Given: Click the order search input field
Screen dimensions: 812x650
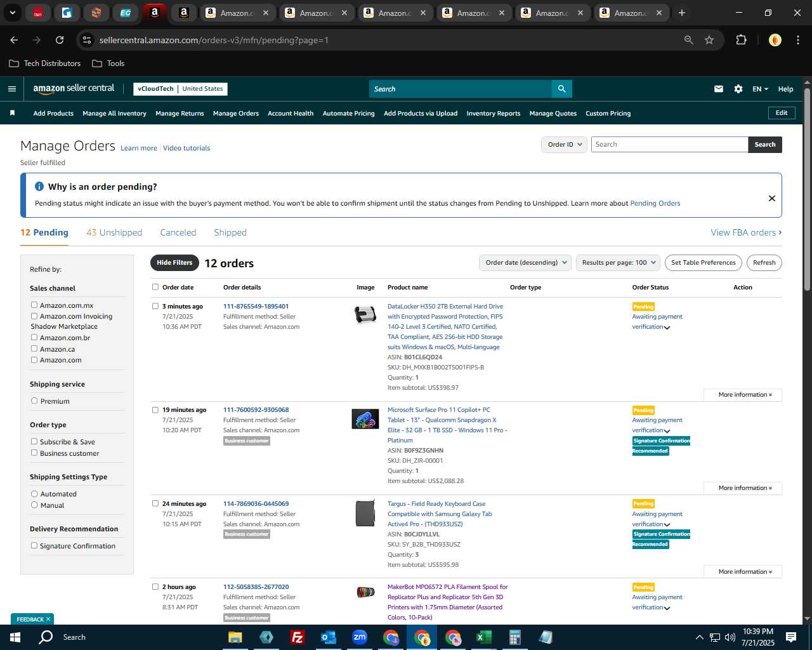Looking at the screenshot, I should coord(669,145).
